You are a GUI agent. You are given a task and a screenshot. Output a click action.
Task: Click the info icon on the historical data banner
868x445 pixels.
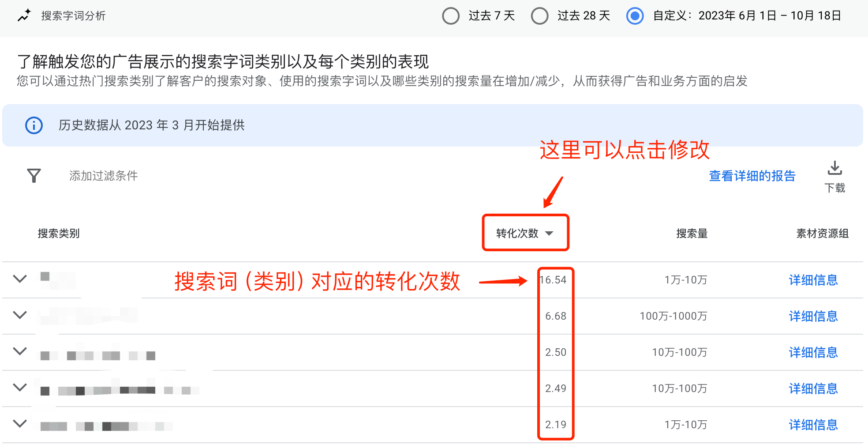[34, 125]
